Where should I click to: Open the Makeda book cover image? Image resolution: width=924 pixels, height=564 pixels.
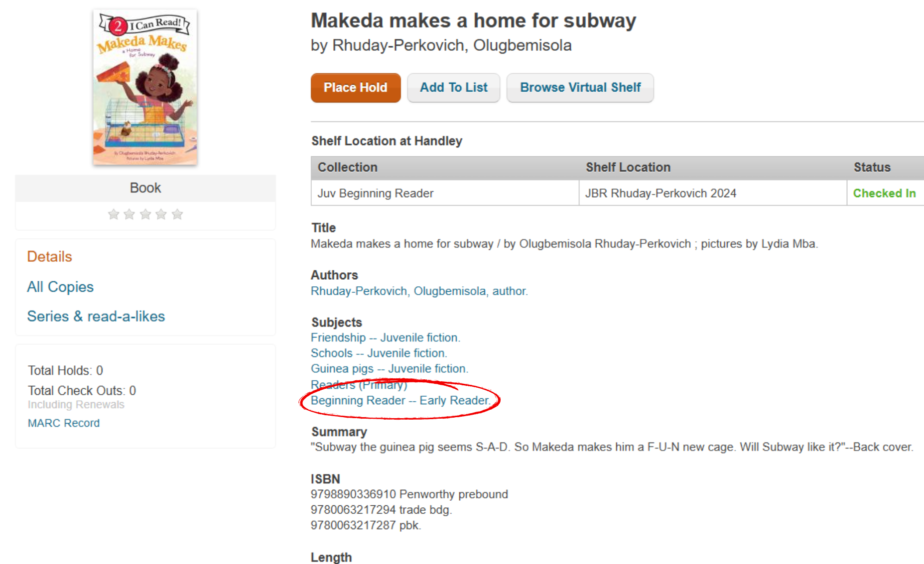tap(145, 87)
